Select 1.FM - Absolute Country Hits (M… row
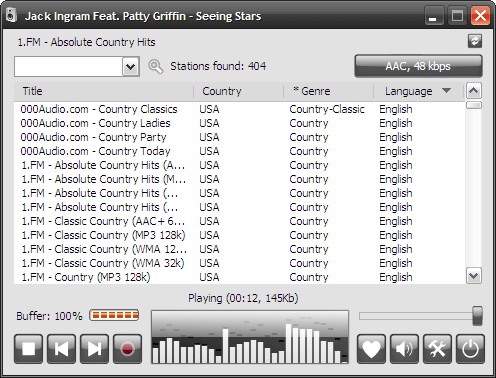 [x=239, y=179]
